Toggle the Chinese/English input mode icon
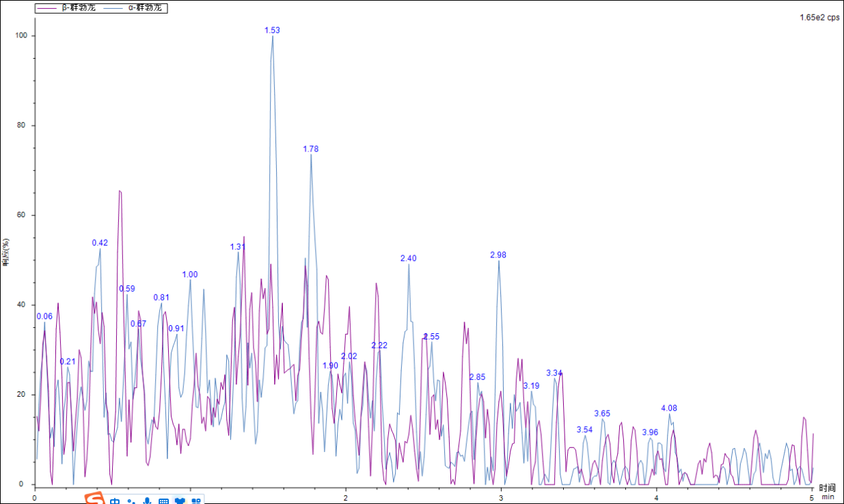This screenshot has width=844, height=504. coord(115,501)
